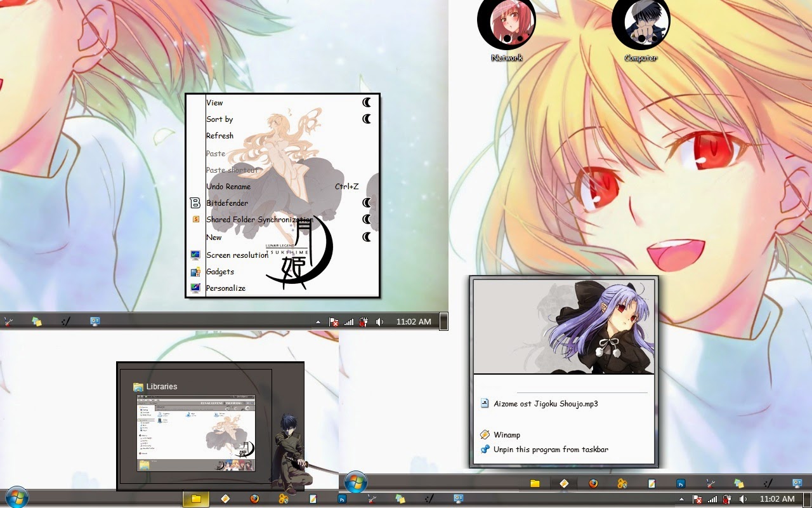Show hidden tray icons in bottommost taskbar
The height and width of the screenshot is (508, 812).
coord(682,499)
